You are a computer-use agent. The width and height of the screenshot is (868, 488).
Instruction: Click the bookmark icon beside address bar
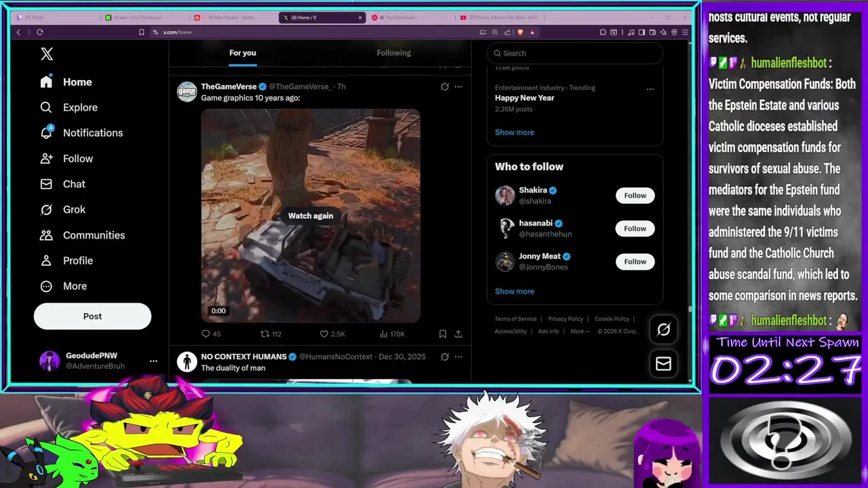pyautogui.click(x=141, y=32)
